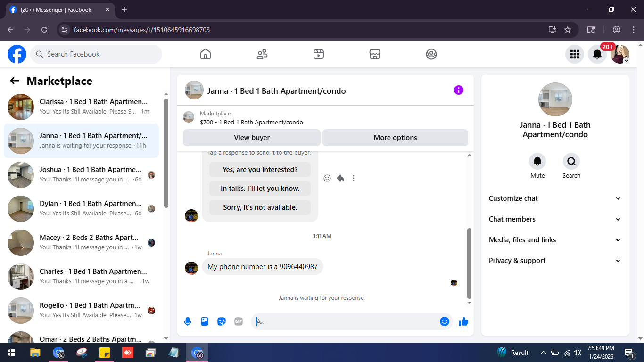Select Janna's conversation in the list

(81, 141)
